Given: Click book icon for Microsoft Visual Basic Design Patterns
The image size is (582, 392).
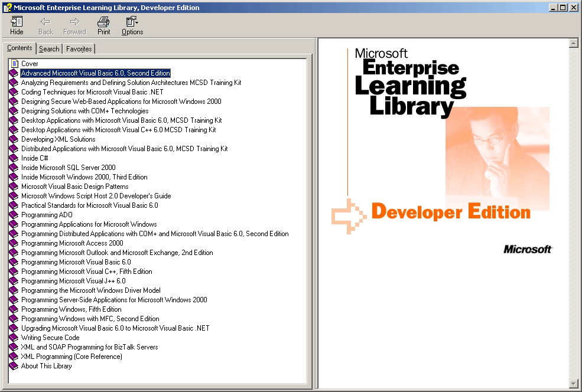Looking at the screenshot, I should [14, 187].
